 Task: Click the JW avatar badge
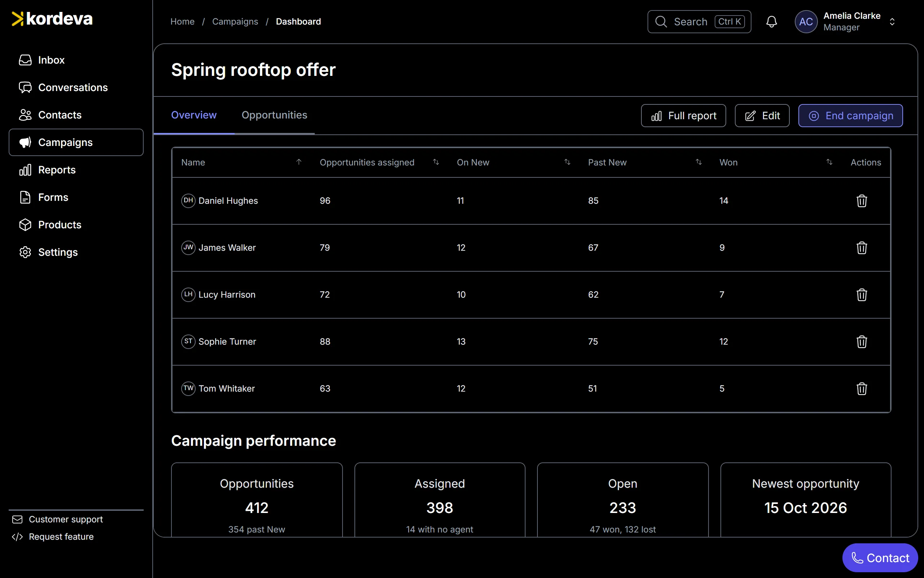pos(188,247)
